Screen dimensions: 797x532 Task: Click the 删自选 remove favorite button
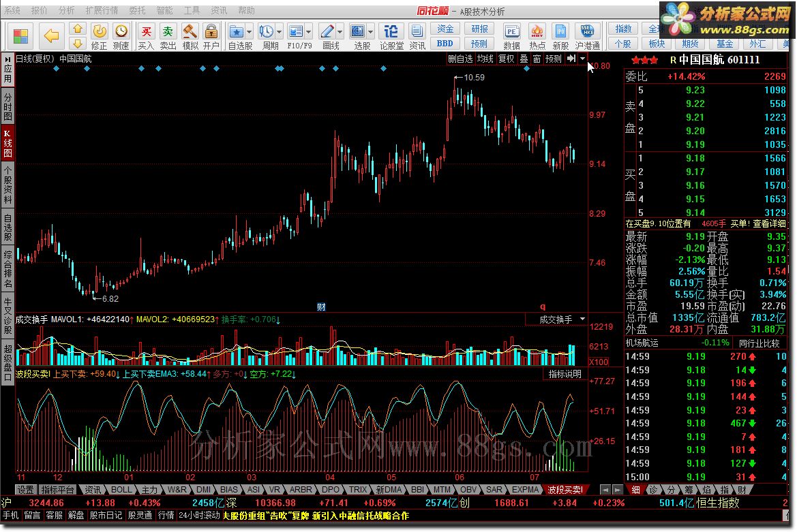click(x=460, y=59)
